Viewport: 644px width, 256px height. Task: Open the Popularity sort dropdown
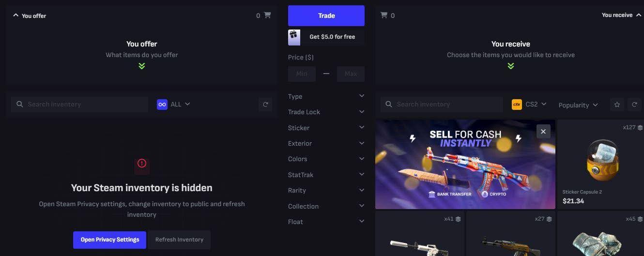(578, 105)
